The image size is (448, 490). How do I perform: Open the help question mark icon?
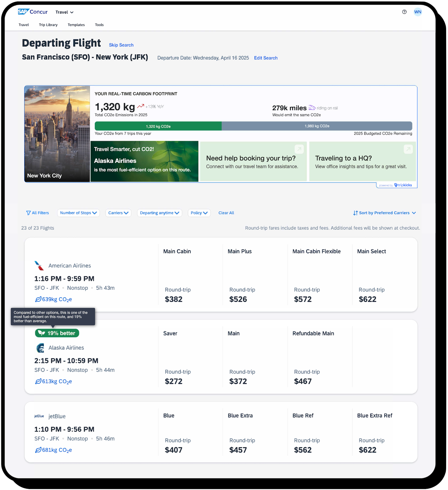coord(404,12)
